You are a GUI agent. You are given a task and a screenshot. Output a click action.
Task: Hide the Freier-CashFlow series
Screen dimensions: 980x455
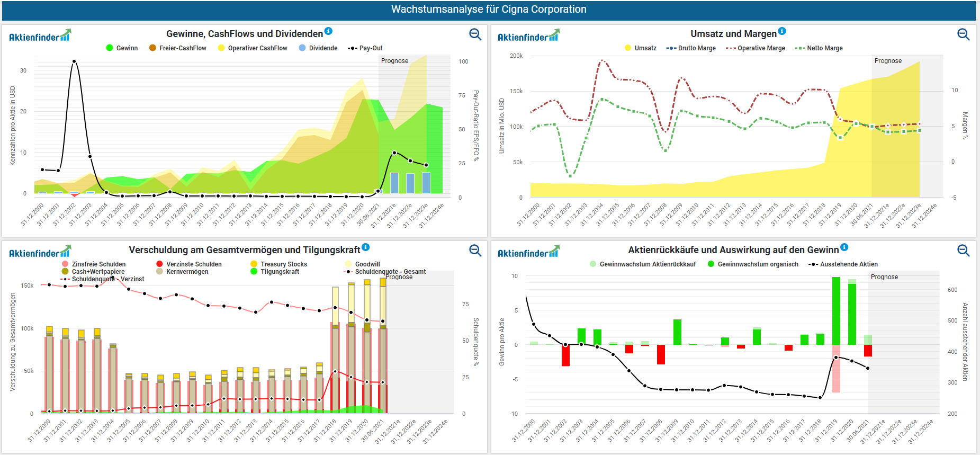pos(178,48)
